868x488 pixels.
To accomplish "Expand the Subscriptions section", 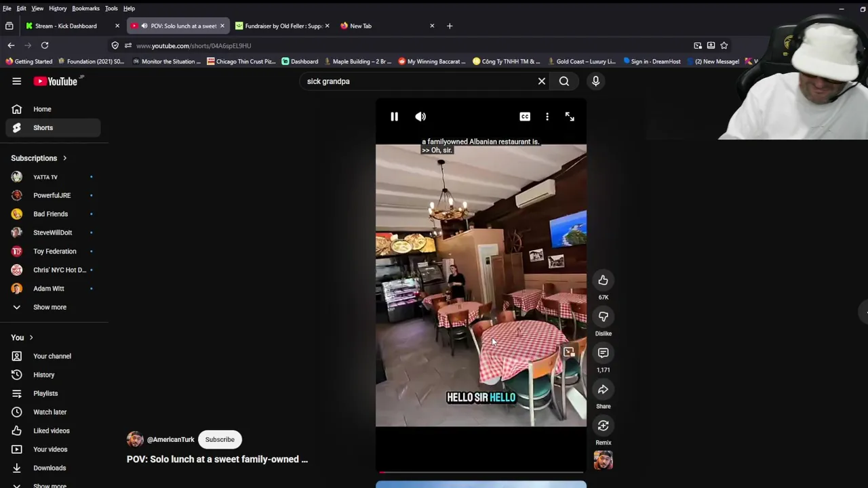I will point(39,158).
